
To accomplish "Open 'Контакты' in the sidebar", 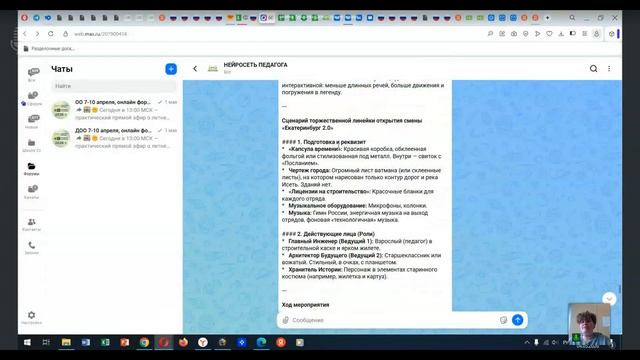I will coord(31,224).
